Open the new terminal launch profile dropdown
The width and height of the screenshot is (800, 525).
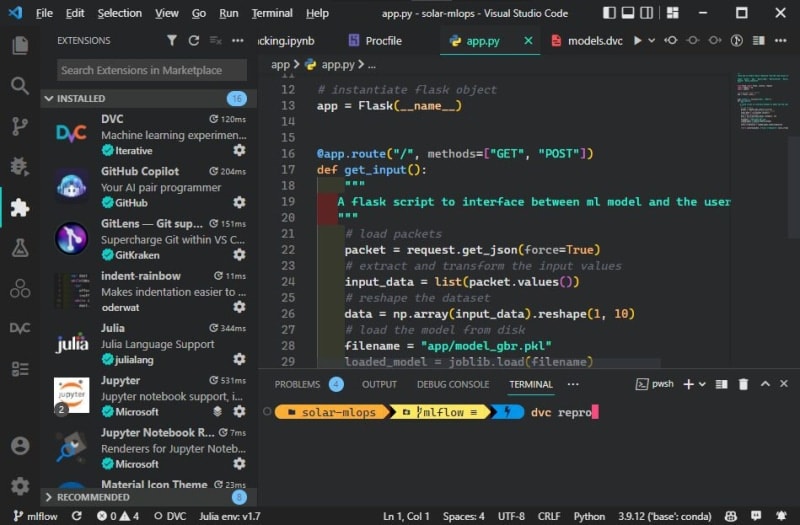click(703, 384)
